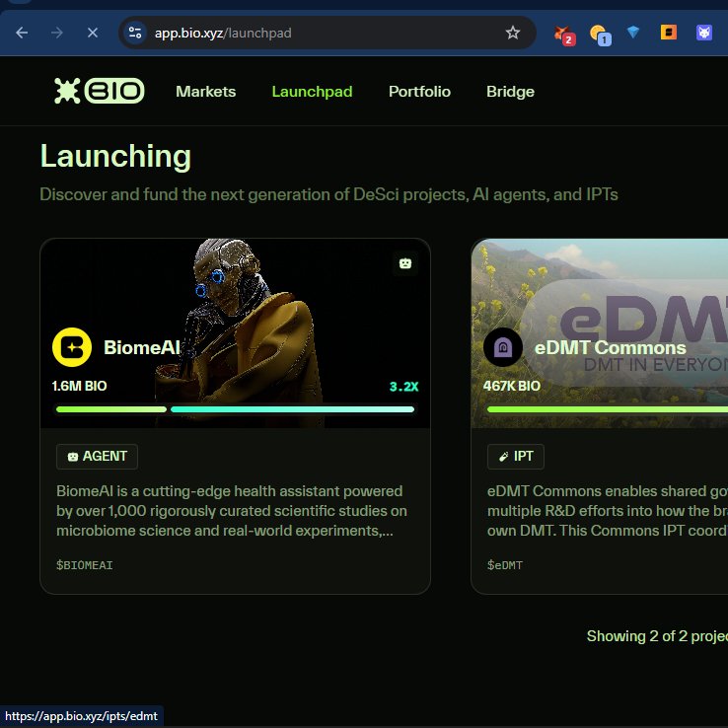This screenshot has height=728, width=728.
Task: Open the Bridge nav item
Action: [510, 92]
